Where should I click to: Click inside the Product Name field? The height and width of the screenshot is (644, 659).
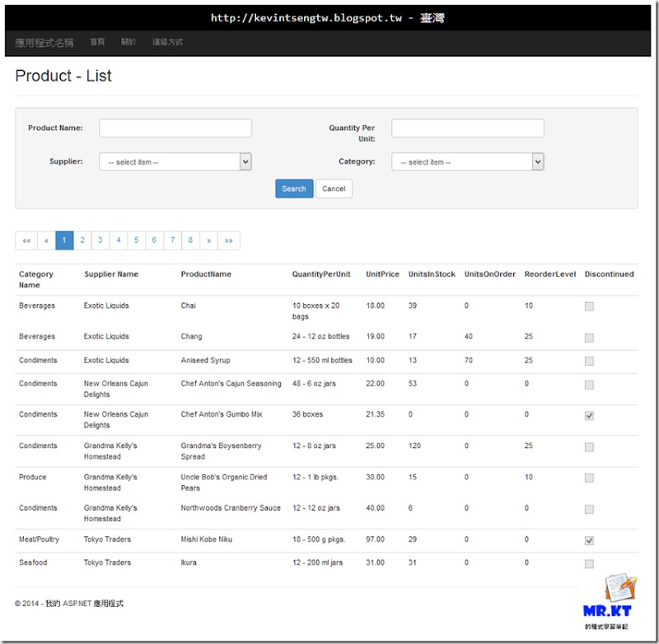175,128
